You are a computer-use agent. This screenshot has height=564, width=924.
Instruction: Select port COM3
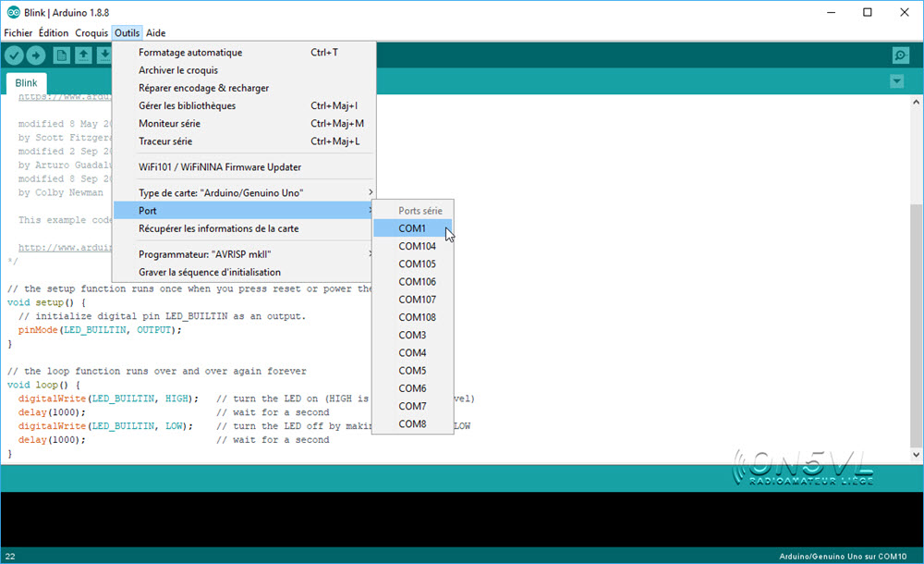pyautogui.click(x=412, y=335)
